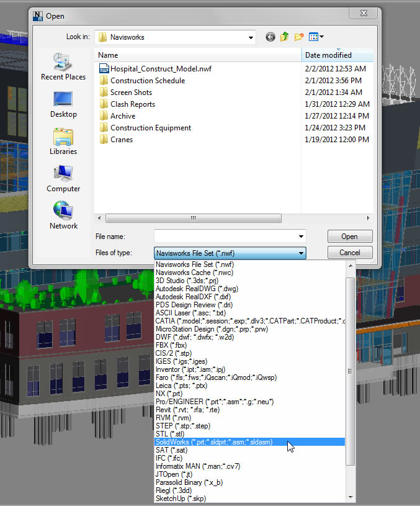Select the Cranes folder
This screenshot has width=420, height=506.
click(116, 140)
